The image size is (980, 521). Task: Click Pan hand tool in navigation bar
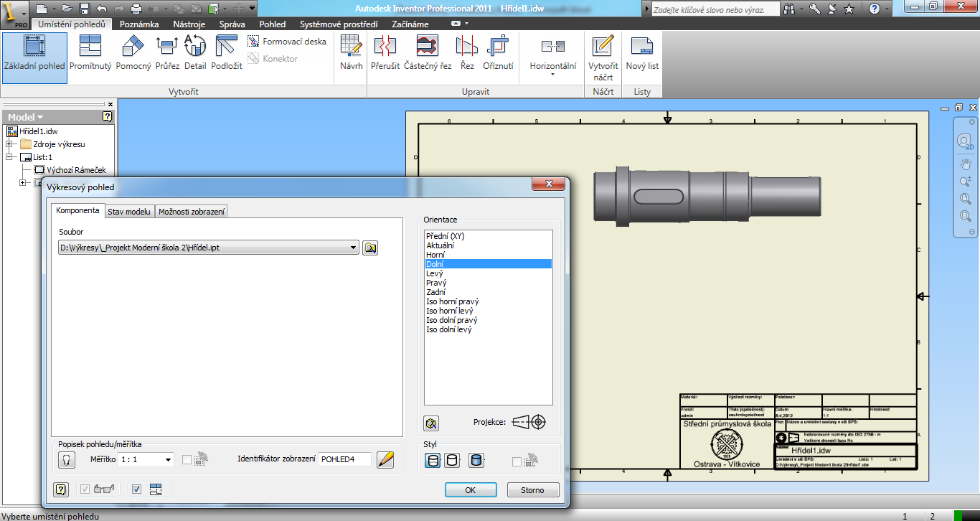click(x=966, y=163)
